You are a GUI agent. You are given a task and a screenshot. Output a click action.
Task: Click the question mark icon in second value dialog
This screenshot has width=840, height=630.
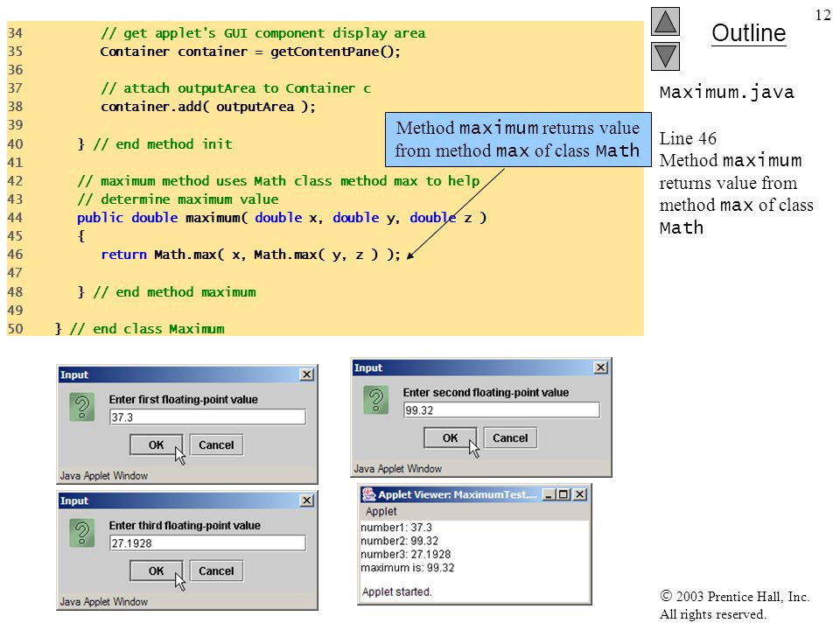tap(376, 400)
